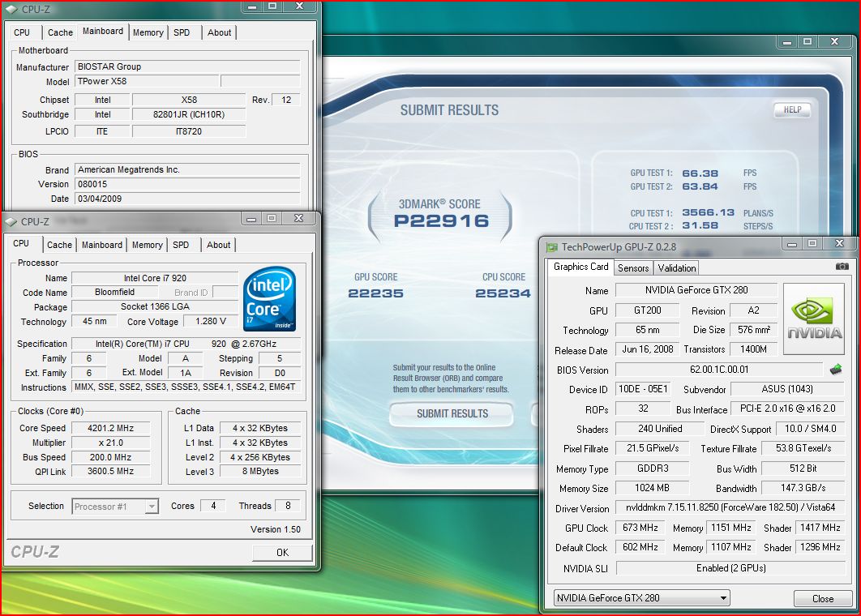Click the Driver Version field in GPU-Z
861x616 pixels.
coord(730,507)
